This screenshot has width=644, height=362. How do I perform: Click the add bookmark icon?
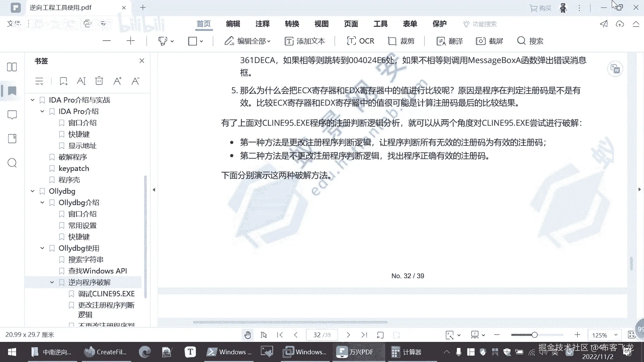click(63, 81)
